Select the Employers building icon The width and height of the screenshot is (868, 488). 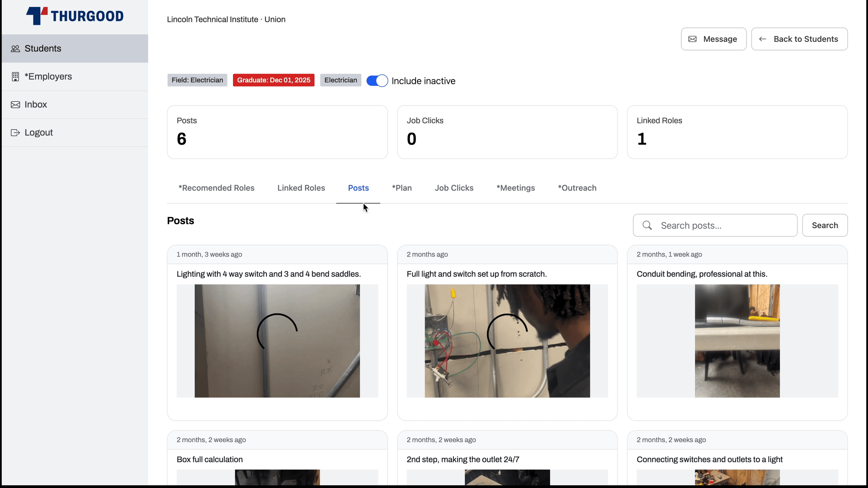(16, 76)
